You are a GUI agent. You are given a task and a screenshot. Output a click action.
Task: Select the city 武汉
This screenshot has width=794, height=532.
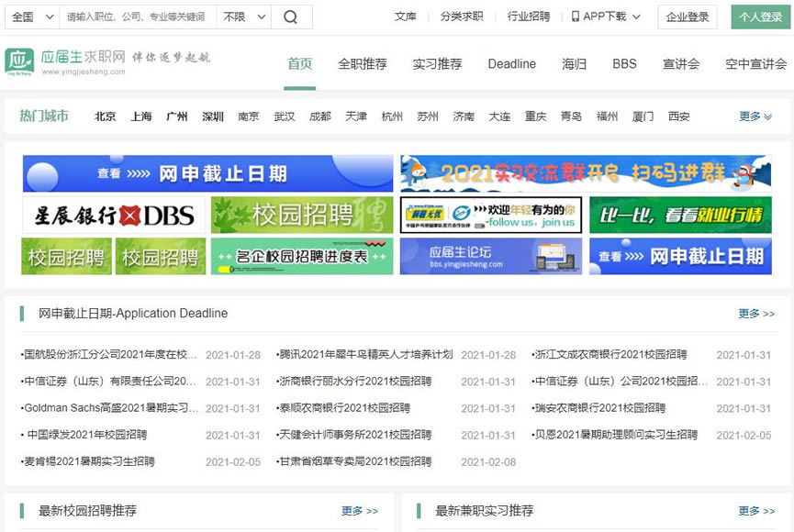[285, 116]
